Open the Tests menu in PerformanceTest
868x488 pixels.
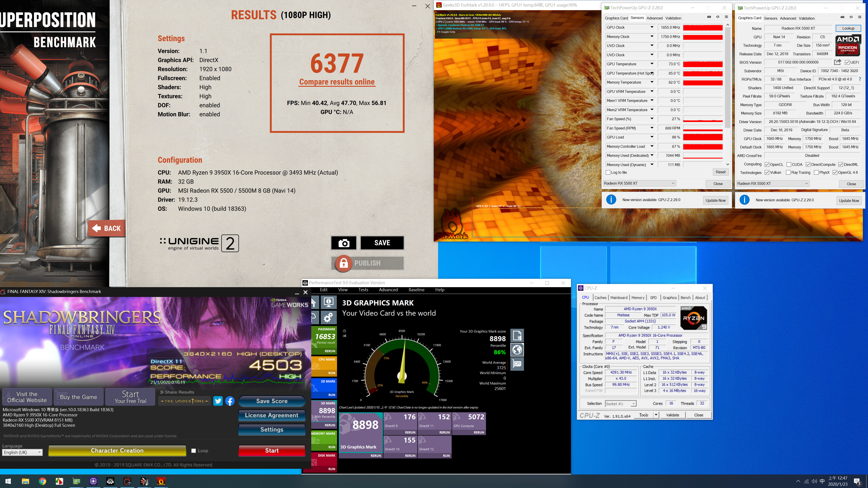pos(363,290)
